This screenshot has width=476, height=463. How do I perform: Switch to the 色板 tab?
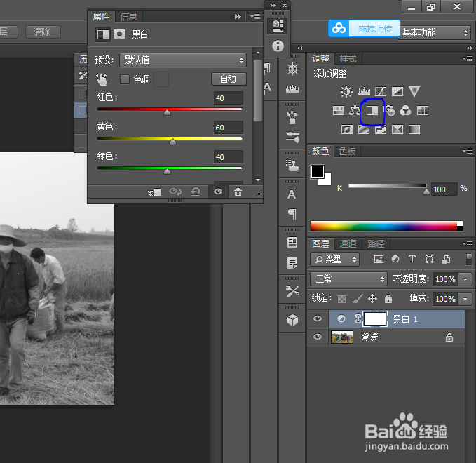tap(347, 151)
